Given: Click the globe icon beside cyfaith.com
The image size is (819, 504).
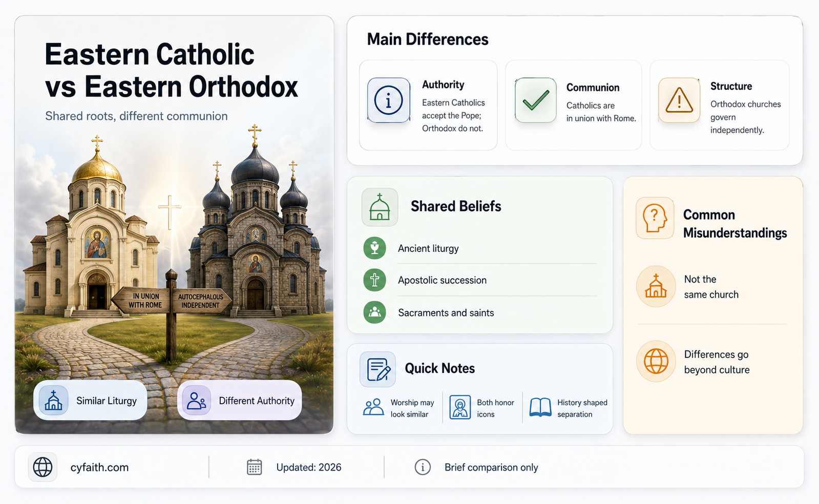Looking at the screenshot, I should click(43, 467).
